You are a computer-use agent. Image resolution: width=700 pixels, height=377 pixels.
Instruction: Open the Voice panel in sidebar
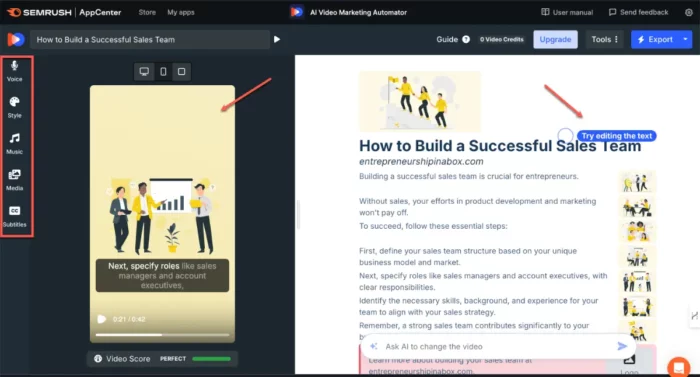point(14,71)
